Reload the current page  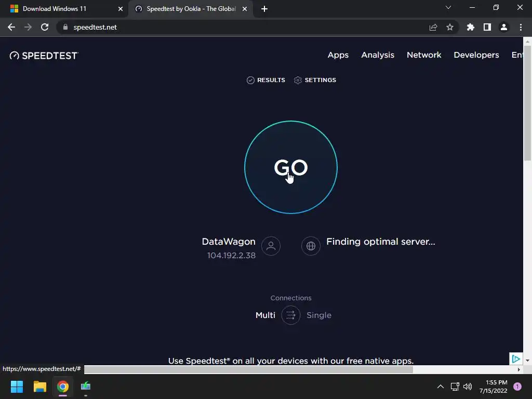(45, 27)
